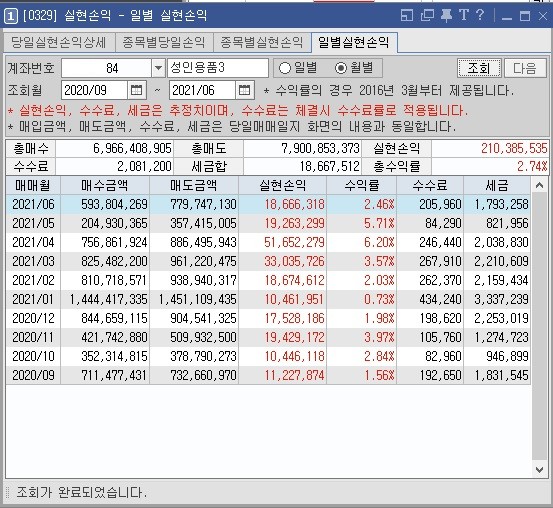Viewport: 553px width, 508px height.
Task: Switch to the 당일실현손익상세 tab
Action: click(x=59, y=42)
